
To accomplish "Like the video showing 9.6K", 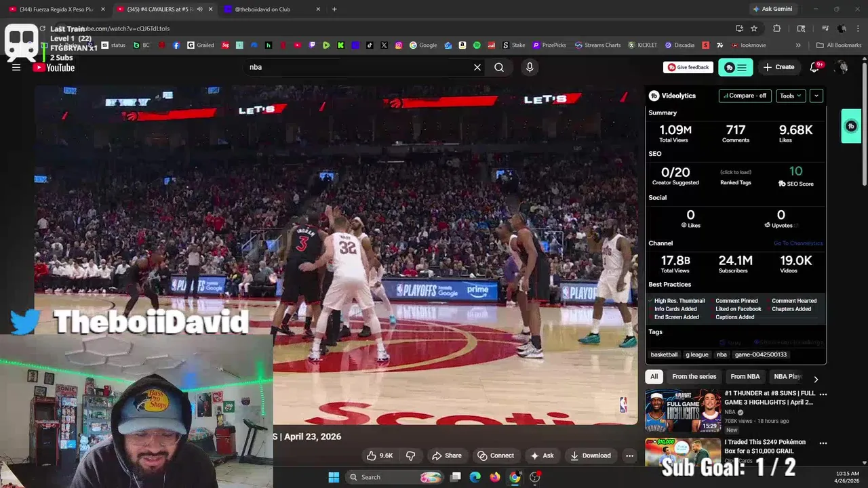I will [380, 455].
